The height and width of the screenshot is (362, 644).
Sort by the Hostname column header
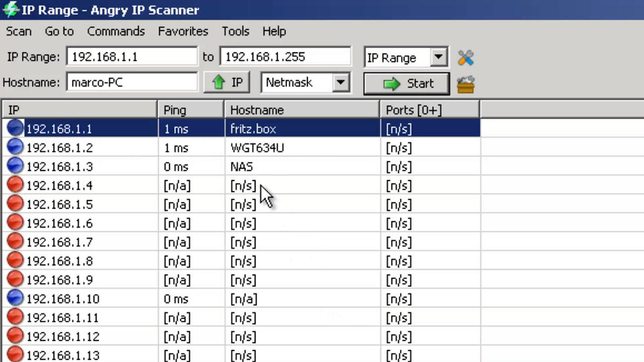[x=302, y=110]
